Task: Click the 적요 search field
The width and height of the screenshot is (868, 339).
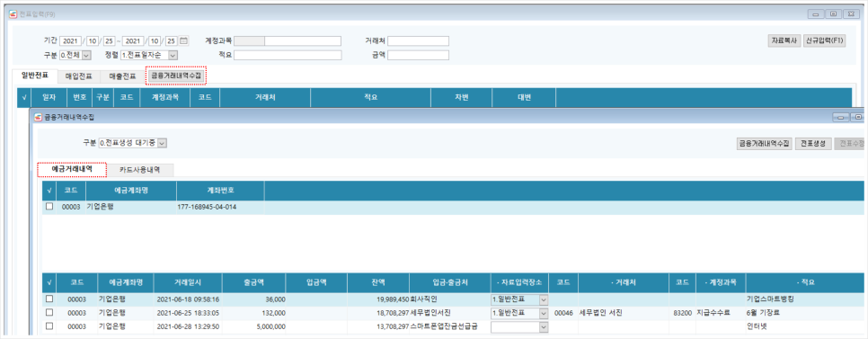Action: pyautogui.click(x=288, y=55)
